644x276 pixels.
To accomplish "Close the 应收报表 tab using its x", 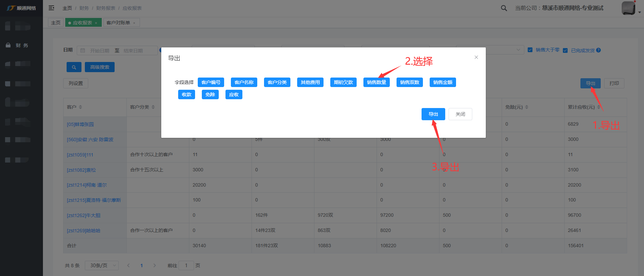I will click(x=96, y=23).
